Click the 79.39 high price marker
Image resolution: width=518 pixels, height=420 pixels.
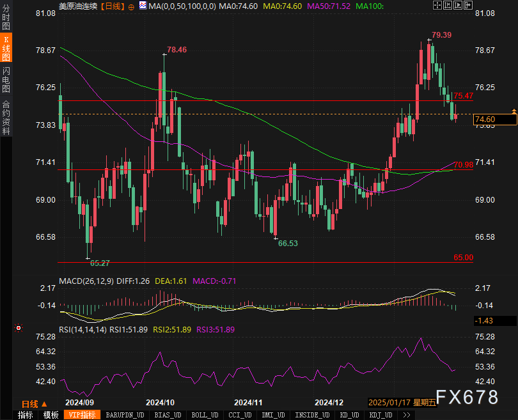coord(441,35)
